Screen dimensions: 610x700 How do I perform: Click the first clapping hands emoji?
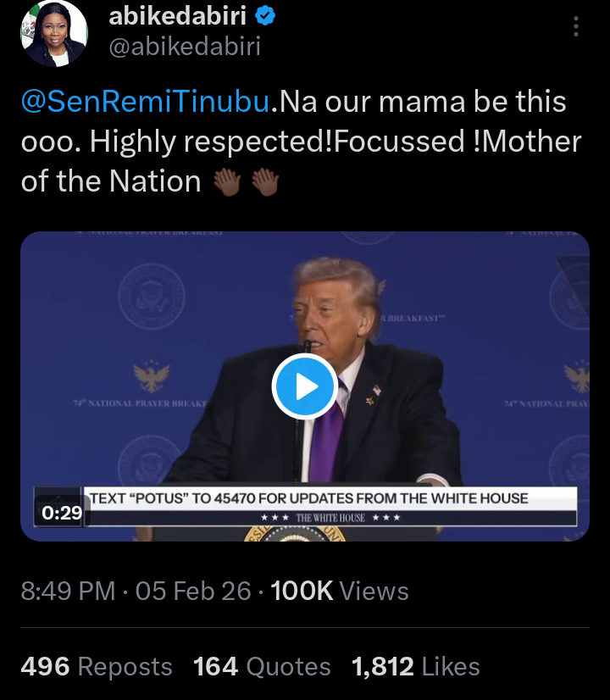tap(229, 181)
